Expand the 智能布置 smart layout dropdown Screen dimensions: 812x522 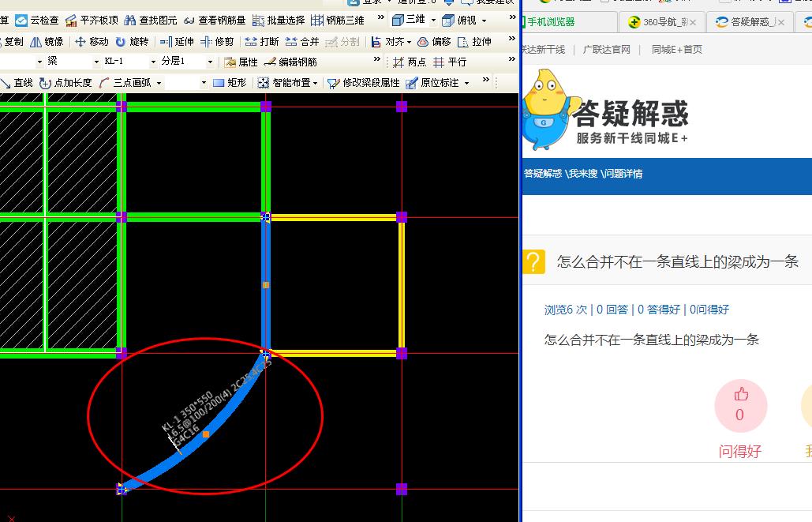[315, 84]
